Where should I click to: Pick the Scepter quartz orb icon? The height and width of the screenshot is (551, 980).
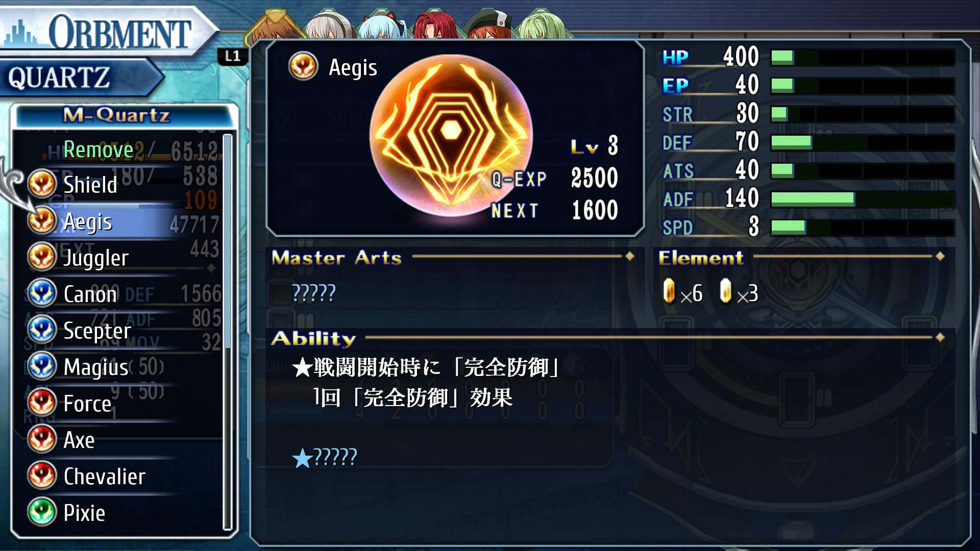(x=42, y=330)
